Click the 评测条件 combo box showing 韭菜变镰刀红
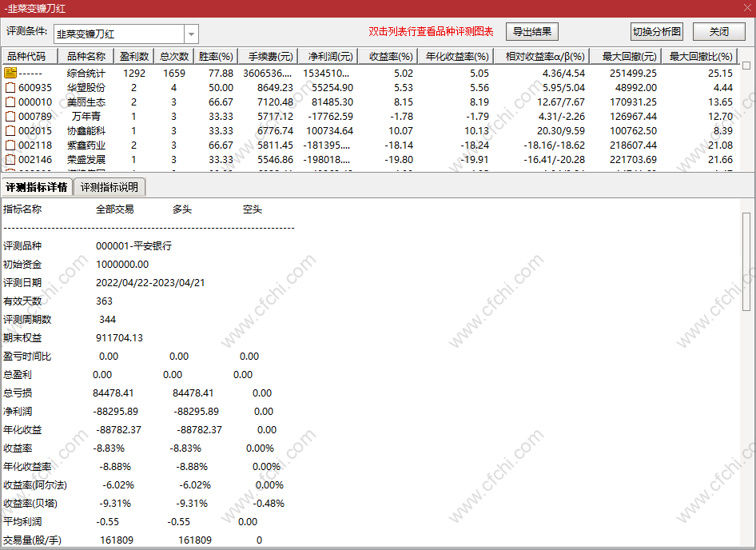The image size is (756, 550). (126, 34)
